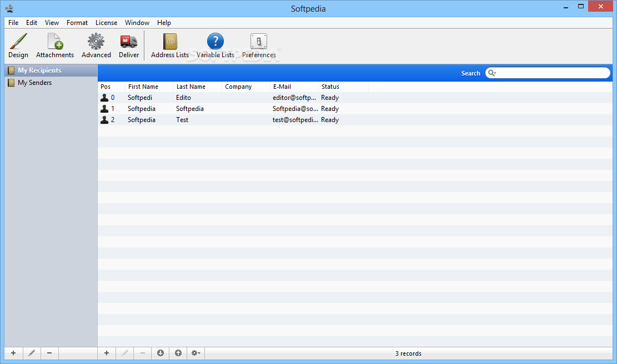
Task: Select My Recipients in the sidebar
Action: [x=51, y=70]
